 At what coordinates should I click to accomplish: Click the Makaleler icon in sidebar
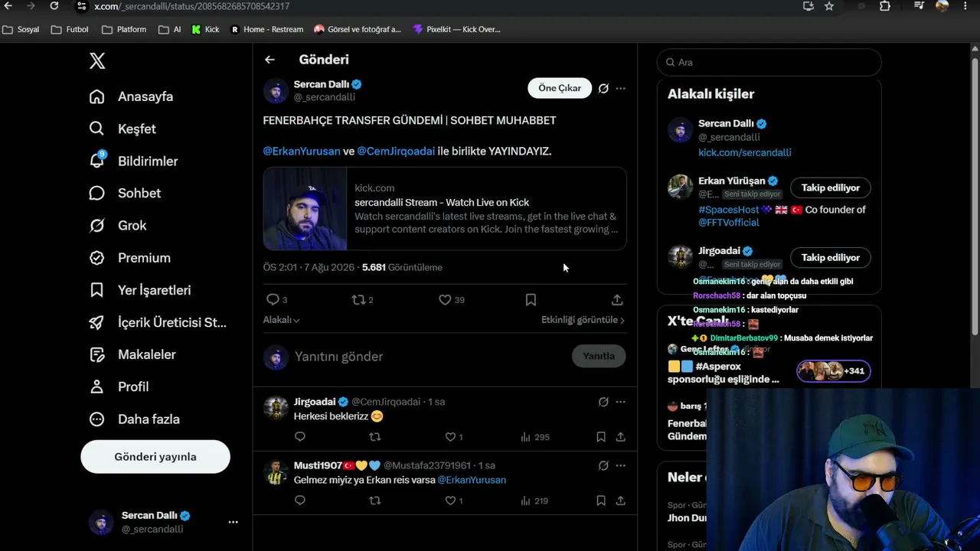(x=96, y=354)
